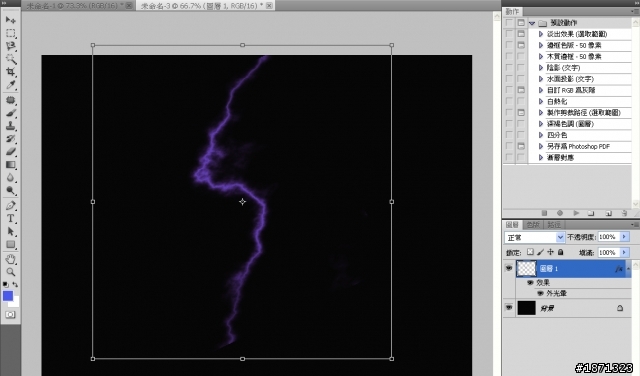Select the Dodge tool

pos(11,191)
